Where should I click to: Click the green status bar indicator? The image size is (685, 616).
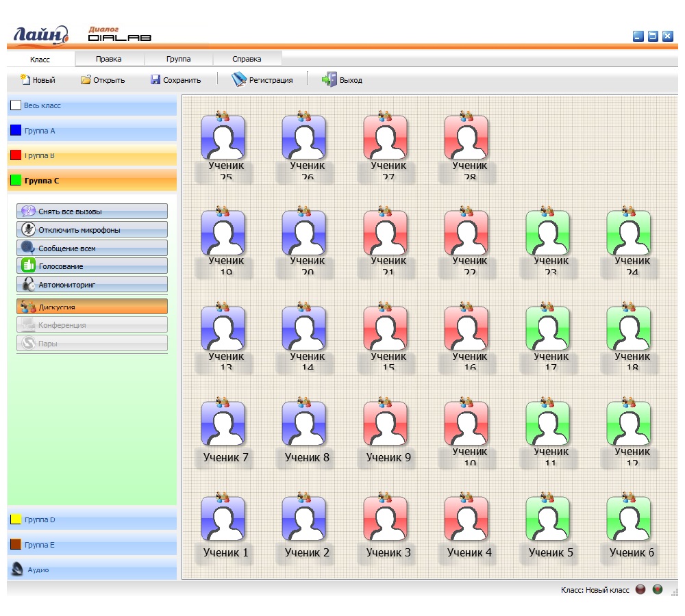point(658,589)
